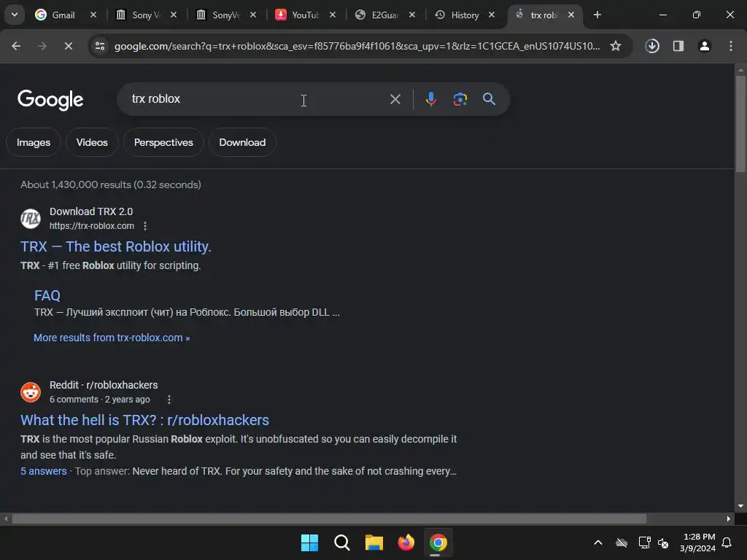Filter results by Images

(x=34, y=142)
